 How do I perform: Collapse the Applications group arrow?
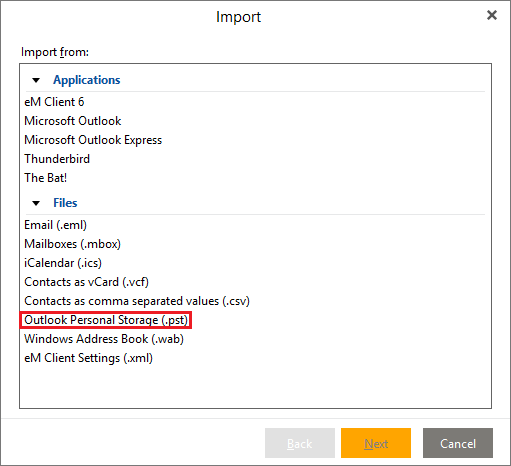point(36,80)
